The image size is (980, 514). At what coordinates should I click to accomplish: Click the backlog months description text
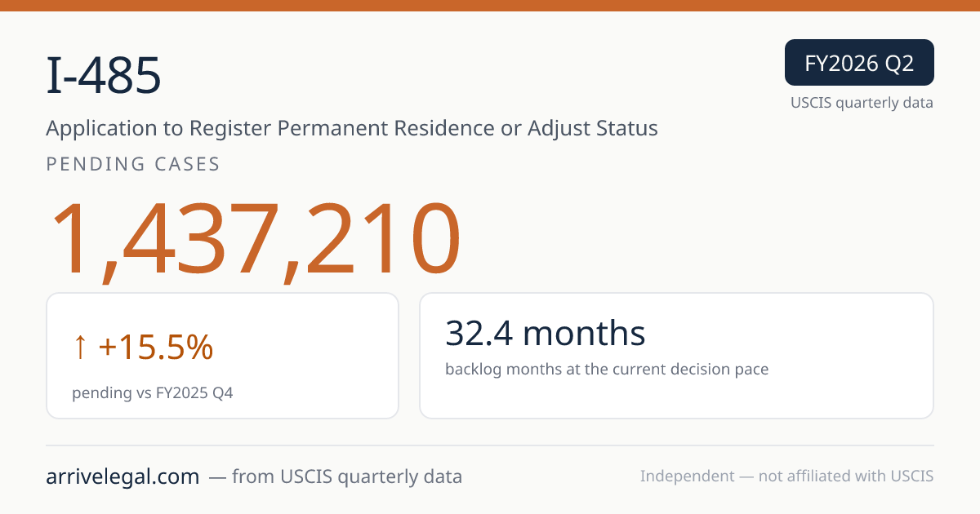[x=607, y=369]
